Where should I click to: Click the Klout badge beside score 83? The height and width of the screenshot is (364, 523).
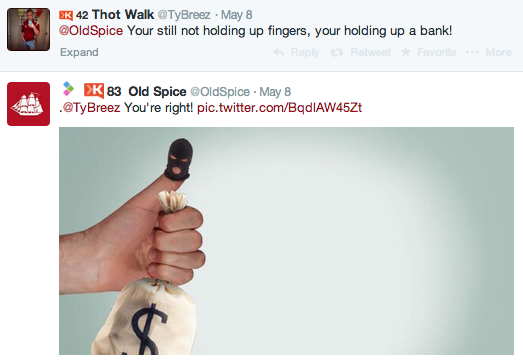pyautogui.click(x=94, y=91)
